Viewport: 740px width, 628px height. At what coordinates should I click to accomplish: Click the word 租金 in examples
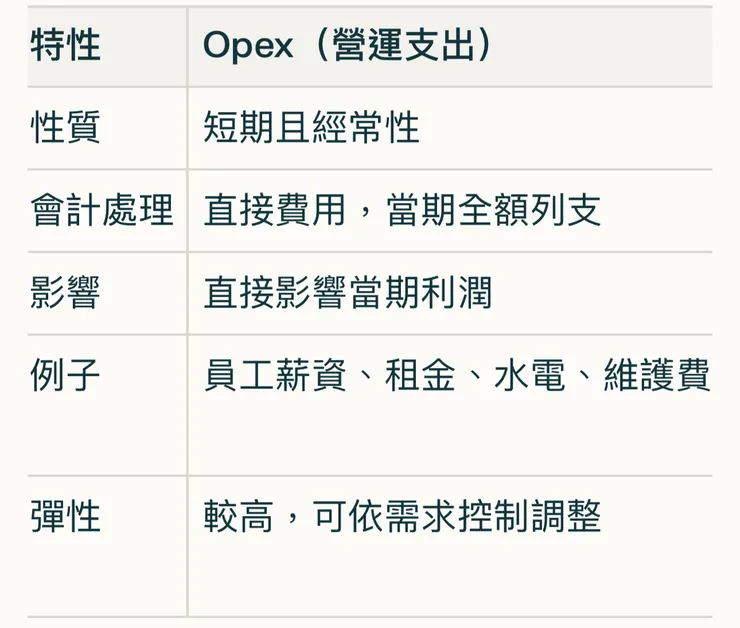420,376
